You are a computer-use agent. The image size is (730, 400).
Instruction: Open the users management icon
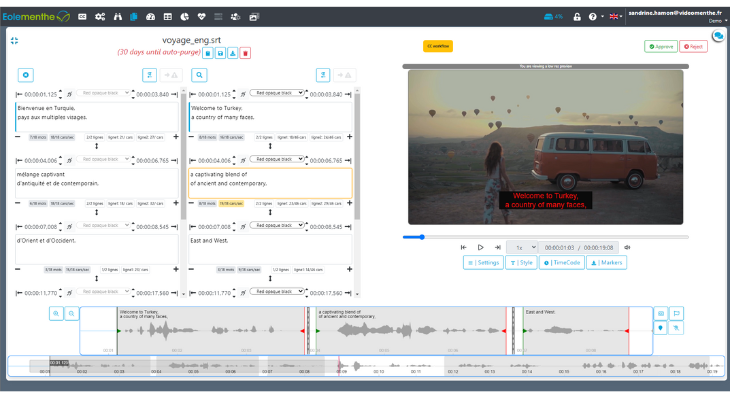(x=236, y=17)
